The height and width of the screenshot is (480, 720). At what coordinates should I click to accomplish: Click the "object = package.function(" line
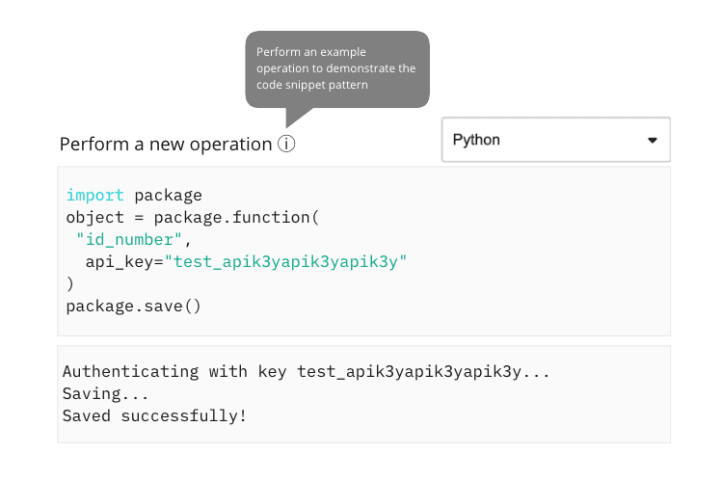tap(191, 217)
